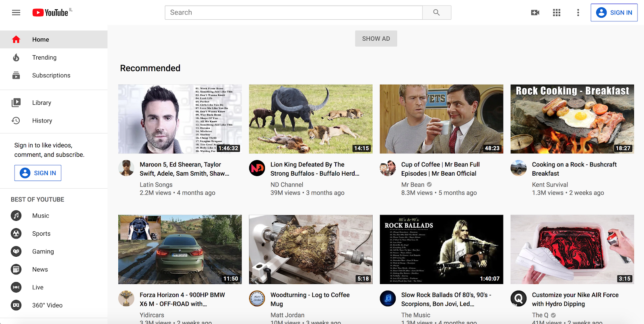Viewport: 644px width, 324px height.
Task: Play the Maroon 5 playlist thumbnail
Action: click(x=180, y=119)
